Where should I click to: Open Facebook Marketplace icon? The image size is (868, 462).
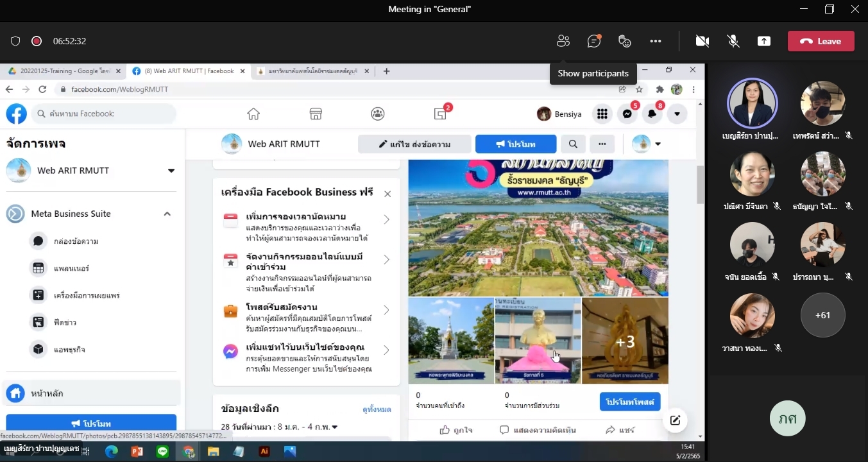point(316,114)
